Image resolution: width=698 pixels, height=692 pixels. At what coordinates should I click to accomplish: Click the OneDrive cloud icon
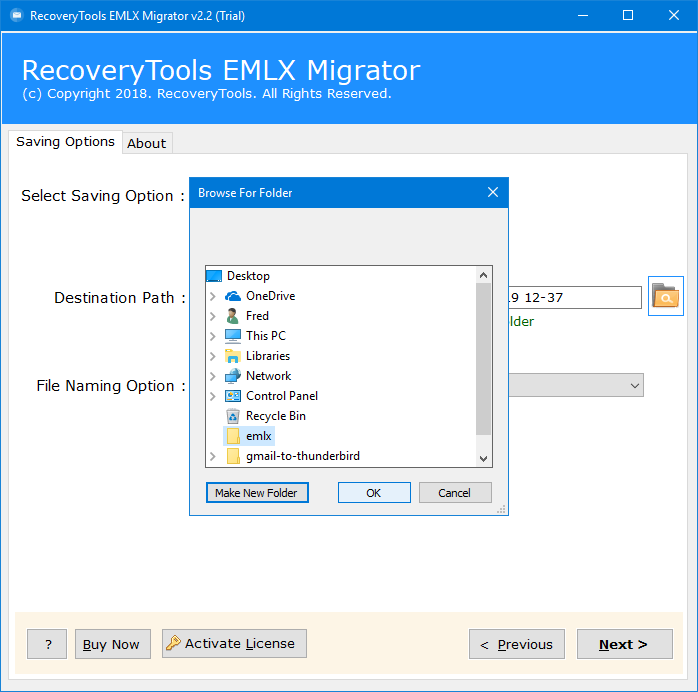pyautogui.click(x=233, y=296)
